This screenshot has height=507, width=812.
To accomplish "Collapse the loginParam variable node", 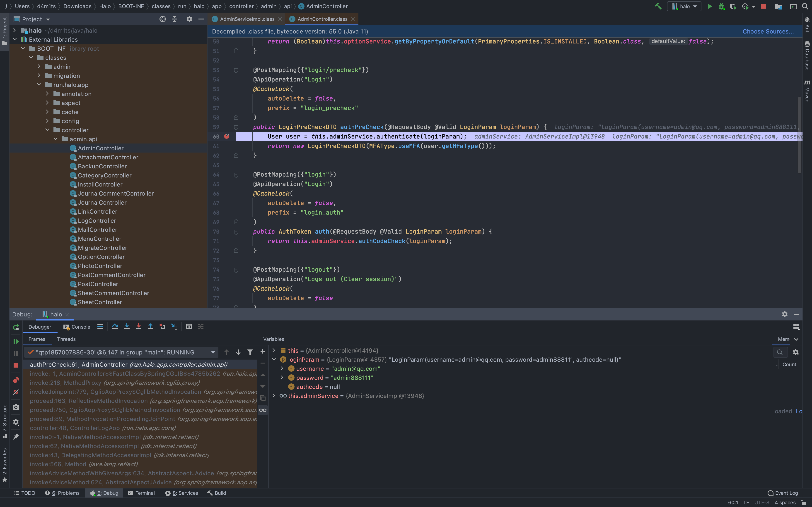I will point(274,359).
